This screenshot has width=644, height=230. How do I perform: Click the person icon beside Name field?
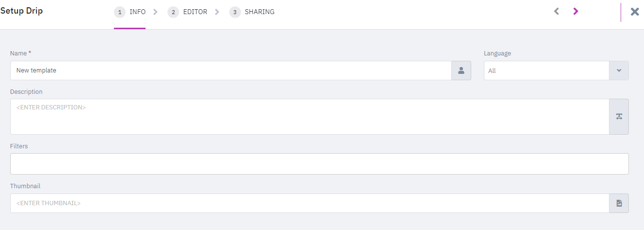(461, 71)
